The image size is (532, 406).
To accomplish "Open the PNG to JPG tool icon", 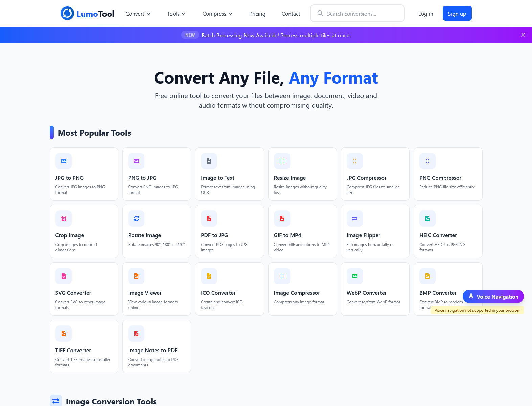I will 136,161.
